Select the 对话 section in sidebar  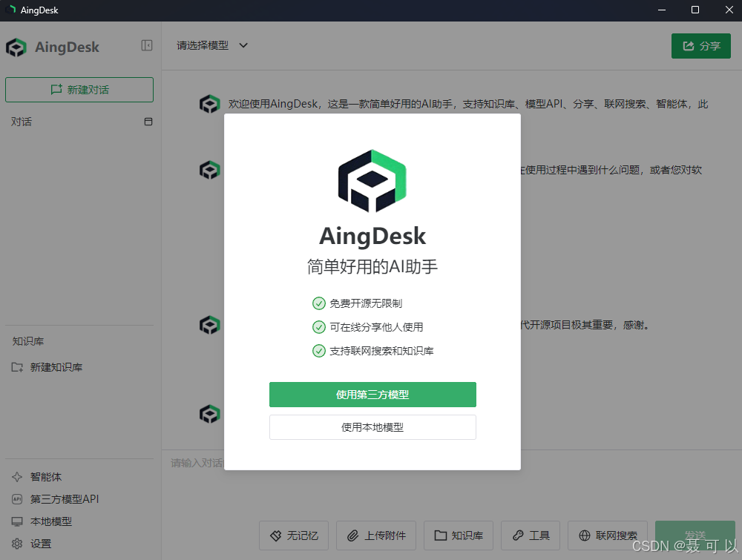[x=22, y=122]
